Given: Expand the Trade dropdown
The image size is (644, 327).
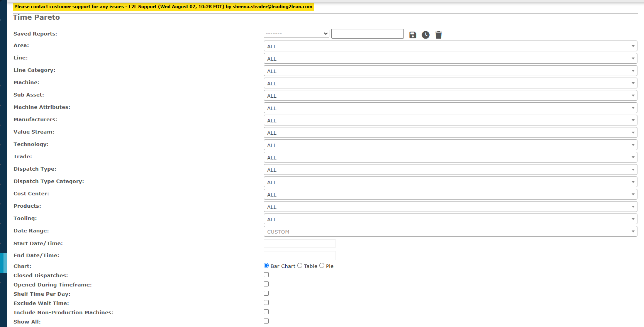Looking at the screenshot, I should click(x=450, y=158).
